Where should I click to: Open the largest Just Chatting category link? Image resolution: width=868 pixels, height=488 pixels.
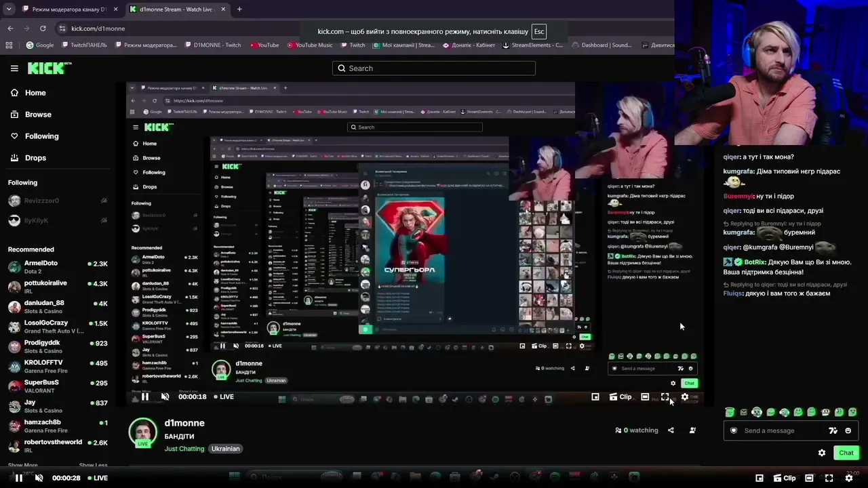pyautogui.click(x=184, y=449)
